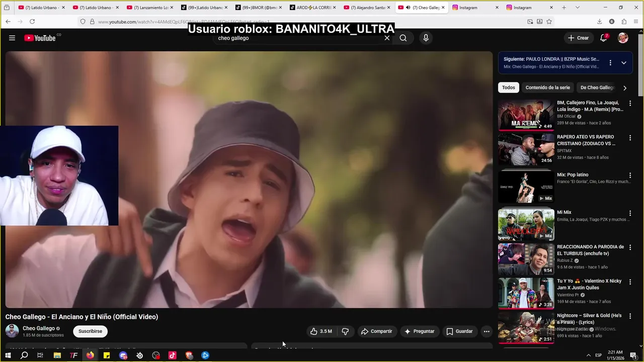
Task: Go back in browser history
Action: pos(8,22)
